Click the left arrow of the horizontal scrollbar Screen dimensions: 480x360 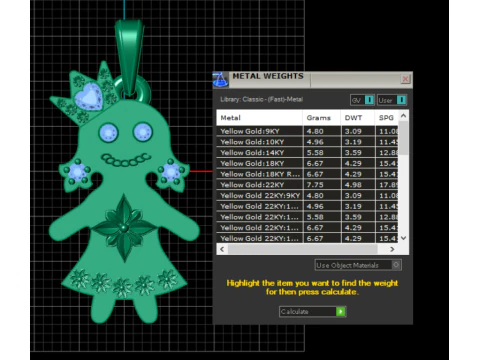click(222, 249)
